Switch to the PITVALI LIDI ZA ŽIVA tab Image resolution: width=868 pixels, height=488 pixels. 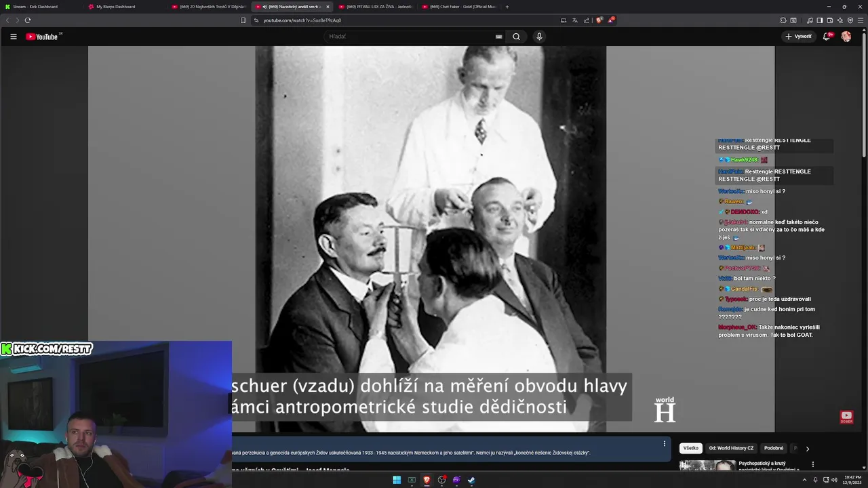tap(375, 7)
